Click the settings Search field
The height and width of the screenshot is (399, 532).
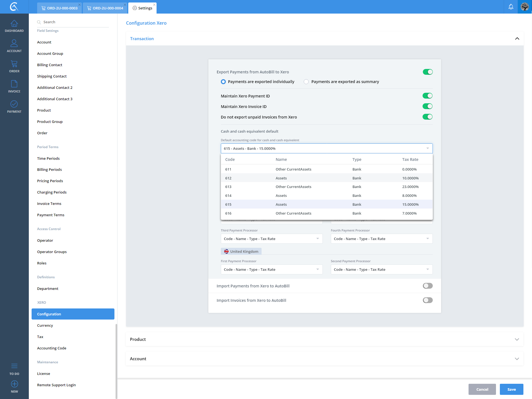coord(75,22)
